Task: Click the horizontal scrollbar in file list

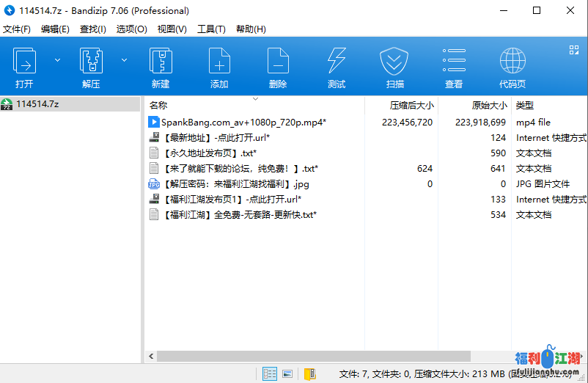Action: tap(330, 356)
